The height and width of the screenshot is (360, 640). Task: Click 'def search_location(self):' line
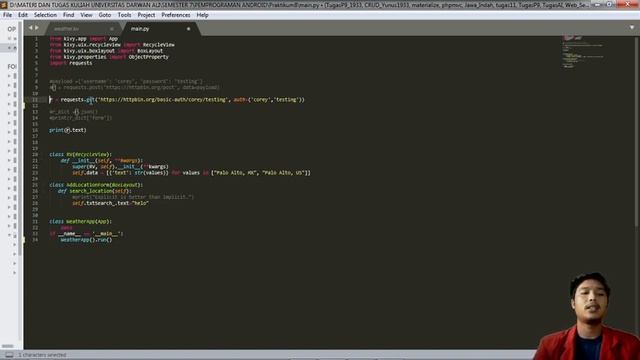coord(95,191)
